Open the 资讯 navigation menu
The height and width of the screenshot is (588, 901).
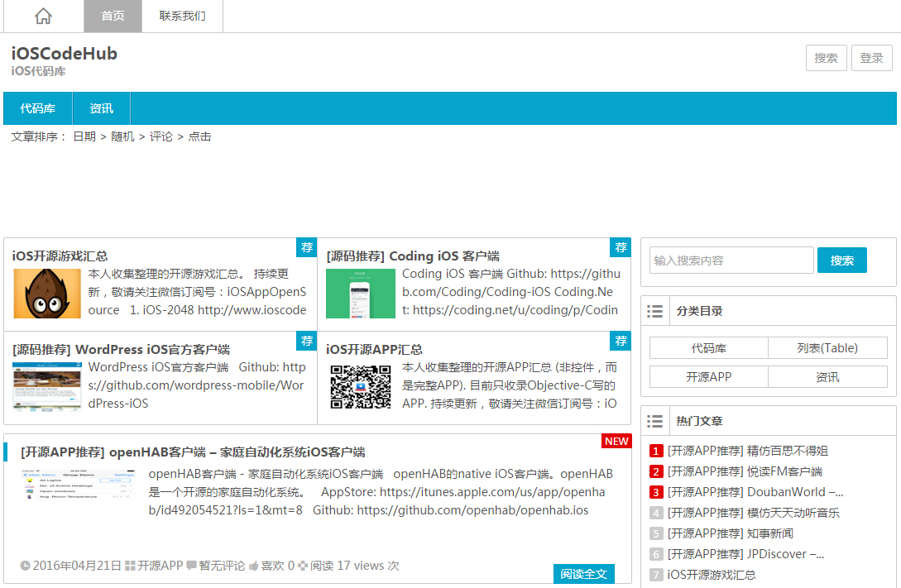(x=100, y=108)
